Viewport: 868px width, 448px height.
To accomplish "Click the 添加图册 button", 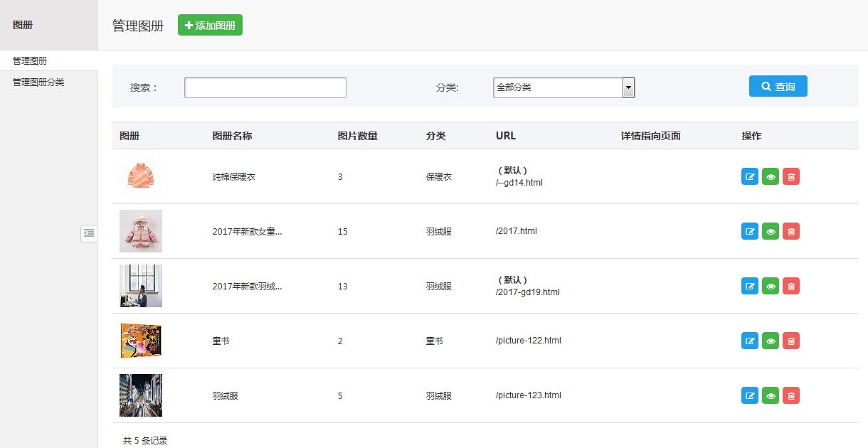I will click(210, 24).
